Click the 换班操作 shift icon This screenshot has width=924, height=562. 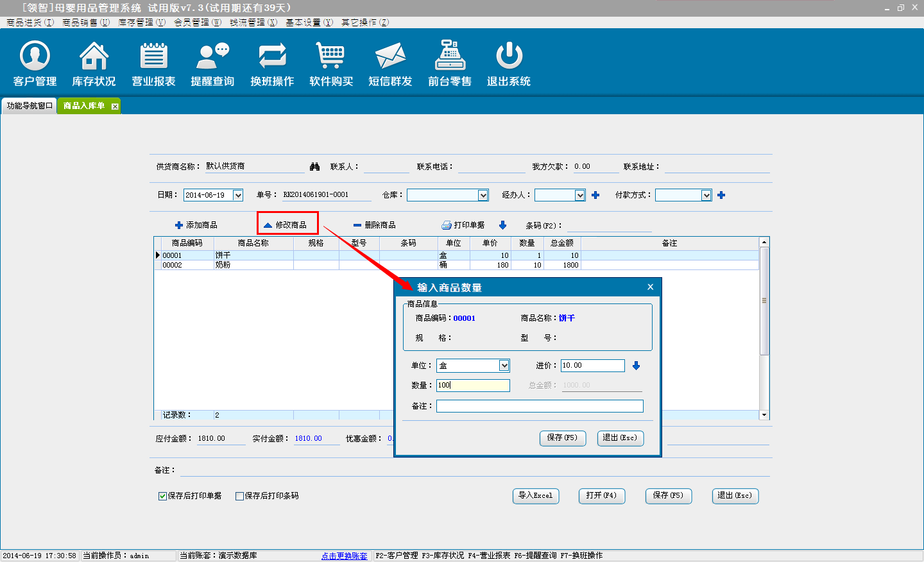(272, 56)
